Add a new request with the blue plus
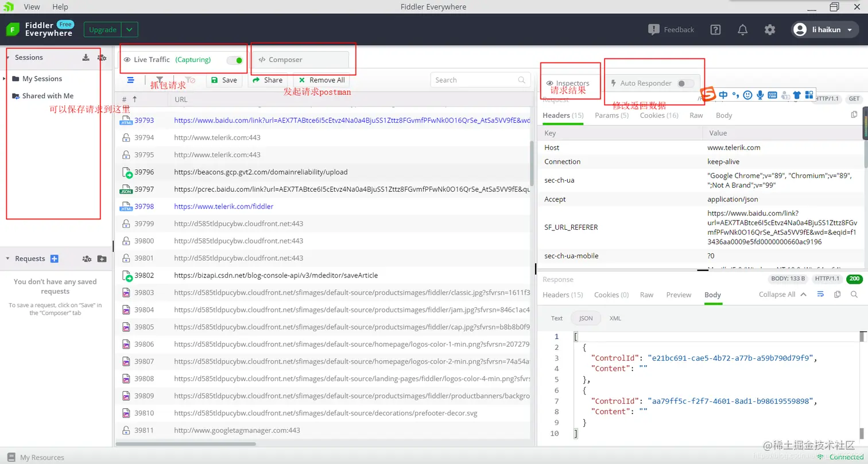The image size is (868, 464). pos(55,259)
